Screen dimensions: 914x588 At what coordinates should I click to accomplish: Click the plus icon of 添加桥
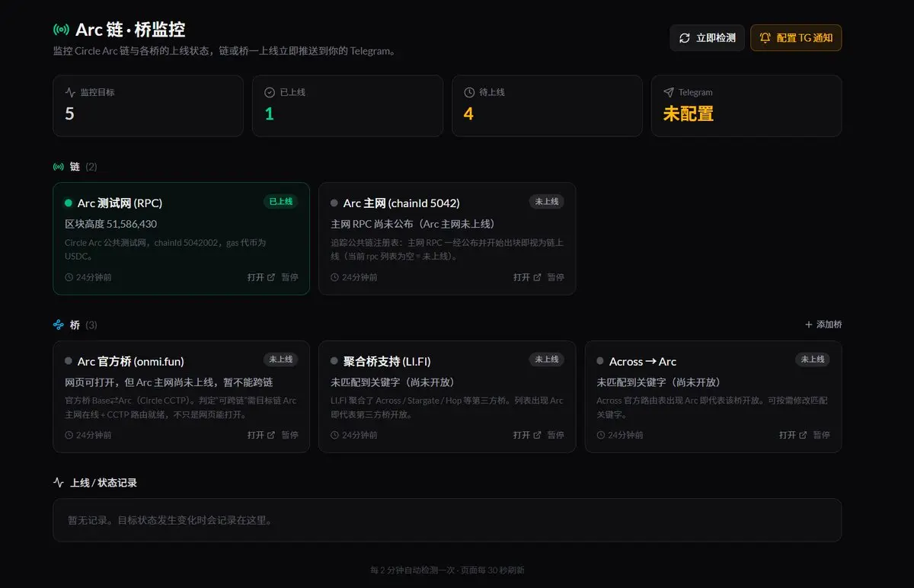pyautogui.click(x=809, y=324)
